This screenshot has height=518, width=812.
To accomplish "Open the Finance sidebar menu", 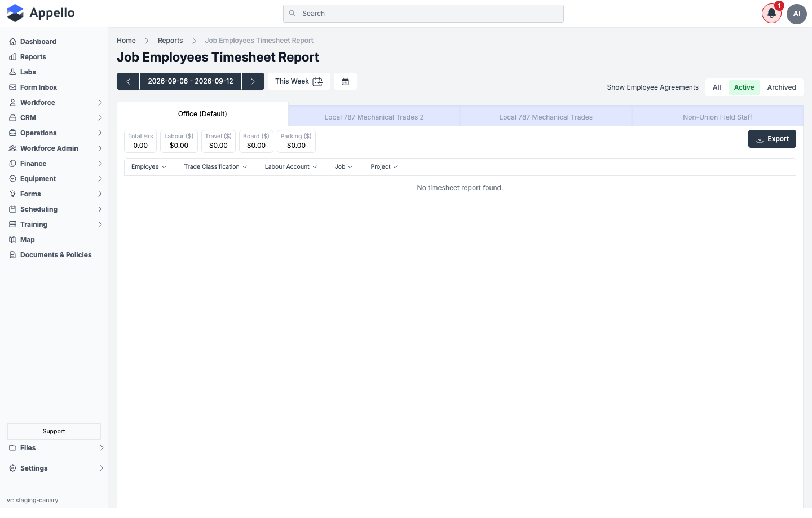I will (54, 164).
